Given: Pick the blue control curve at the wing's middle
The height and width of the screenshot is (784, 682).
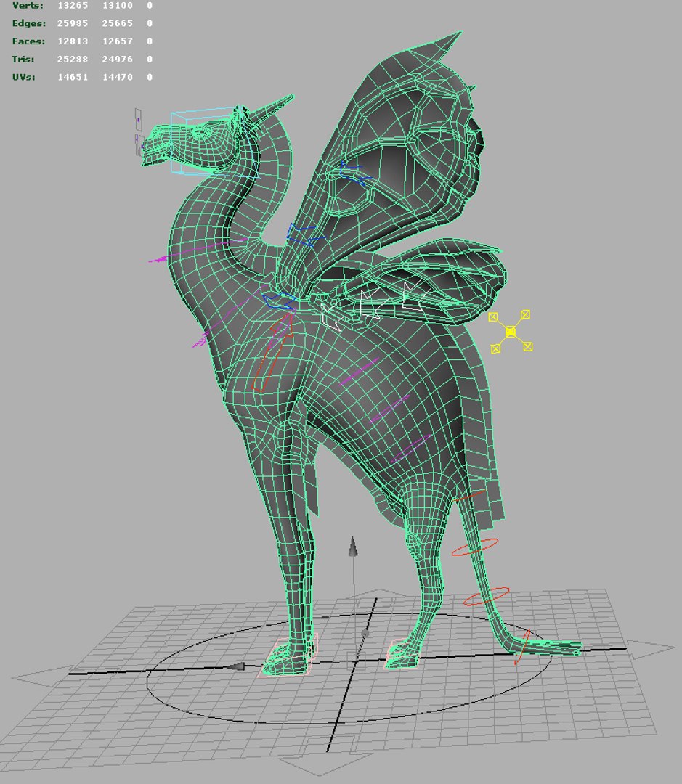Looking at the screenshot, I should pyautogui.click(x=305, y=235).
